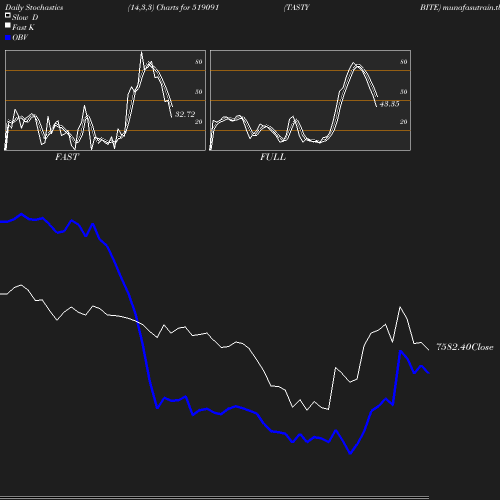Click the 'OBV' legend label
Screen dimensions: 500x500
[20, 37]
